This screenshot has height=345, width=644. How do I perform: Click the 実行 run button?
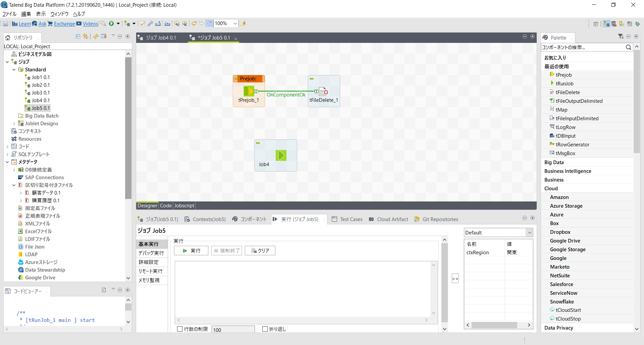tap(191, 251)
